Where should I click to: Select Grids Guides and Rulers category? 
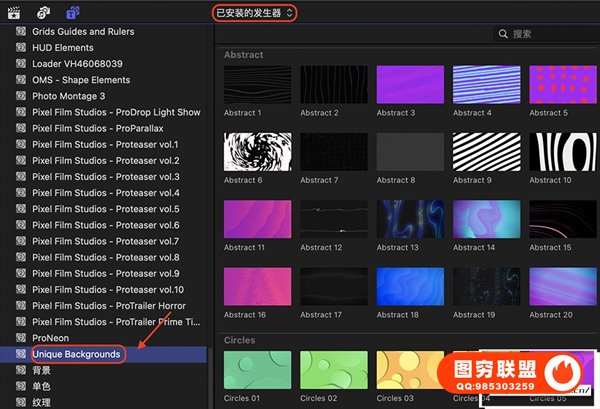tap(82, 32)
